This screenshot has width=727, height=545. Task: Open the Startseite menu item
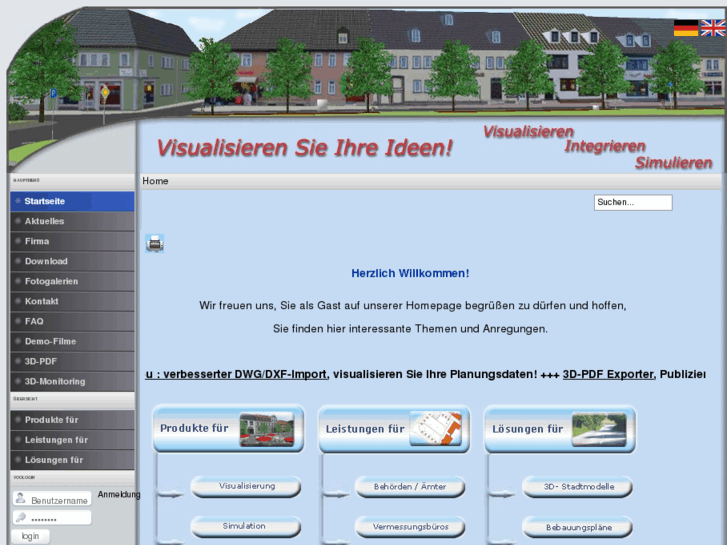click(72, 201)
